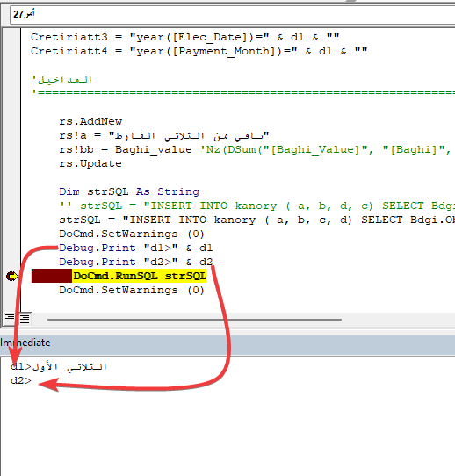Click the first DoCmd.SetWarnings (0) line
This screenshot has height=476, width=455.
[132, 234]
